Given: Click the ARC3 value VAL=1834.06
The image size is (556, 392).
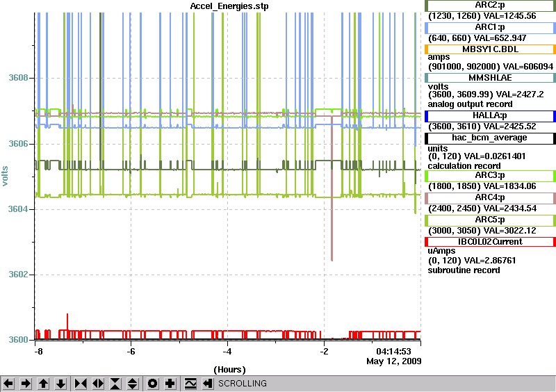Looking at the screenshot, I should coord(510,186).
